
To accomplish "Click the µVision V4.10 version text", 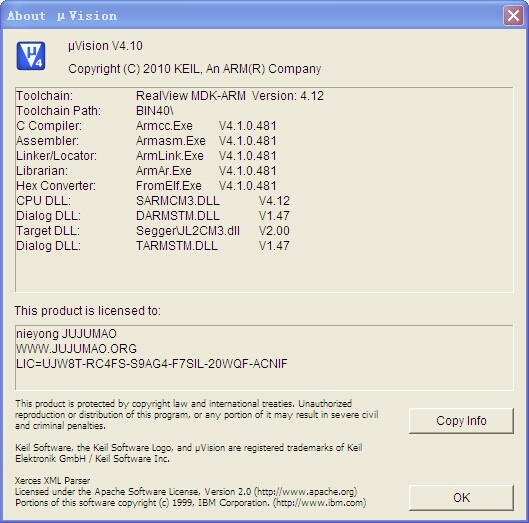I will (x=105, y=46).
